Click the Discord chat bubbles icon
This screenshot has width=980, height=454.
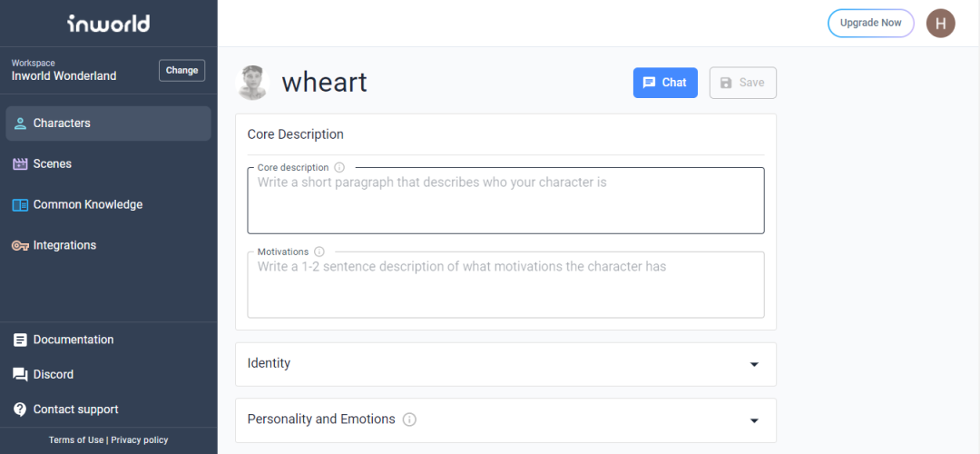tap(20, 374)
